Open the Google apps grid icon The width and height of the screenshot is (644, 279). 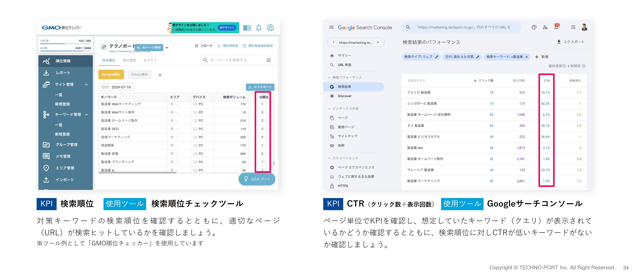pyautogui.click(x=573, y=27)
